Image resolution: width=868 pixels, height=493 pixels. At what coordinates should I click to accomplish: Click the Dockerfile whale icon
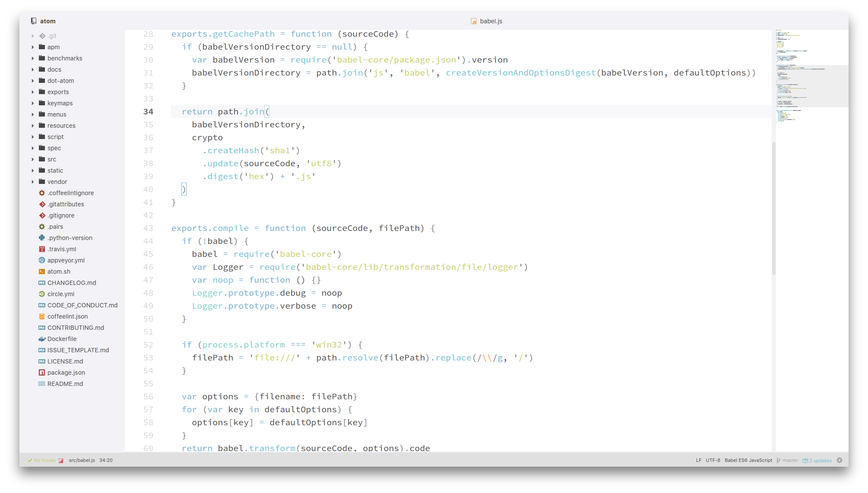(x=42, y=339)
